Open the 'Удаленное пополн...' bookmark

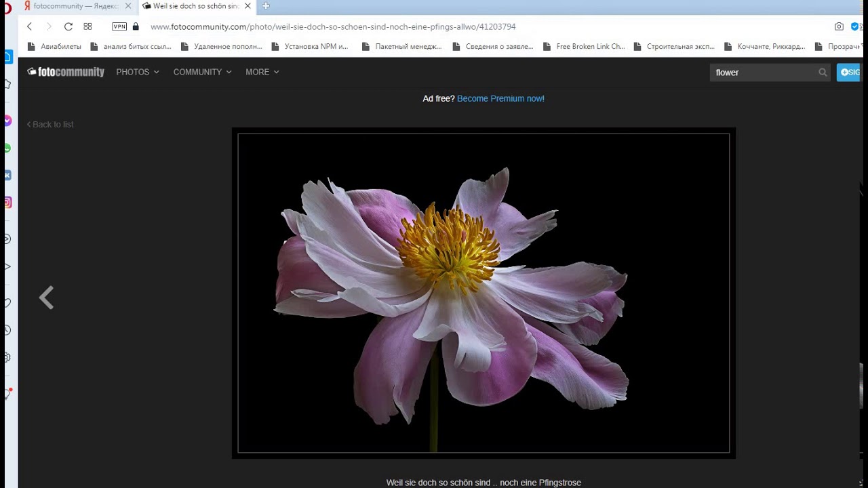[222, 47]
